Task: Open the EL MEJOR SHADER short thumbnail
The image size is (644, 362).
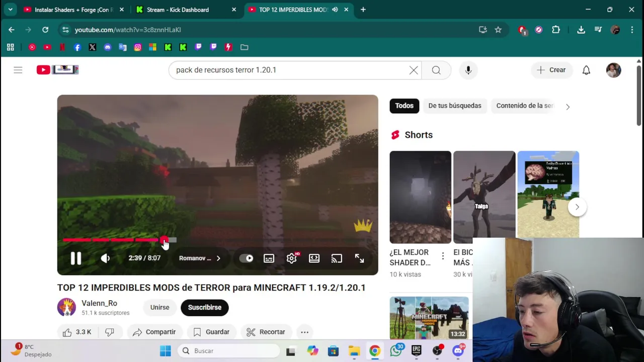Action: pos(421,197)
